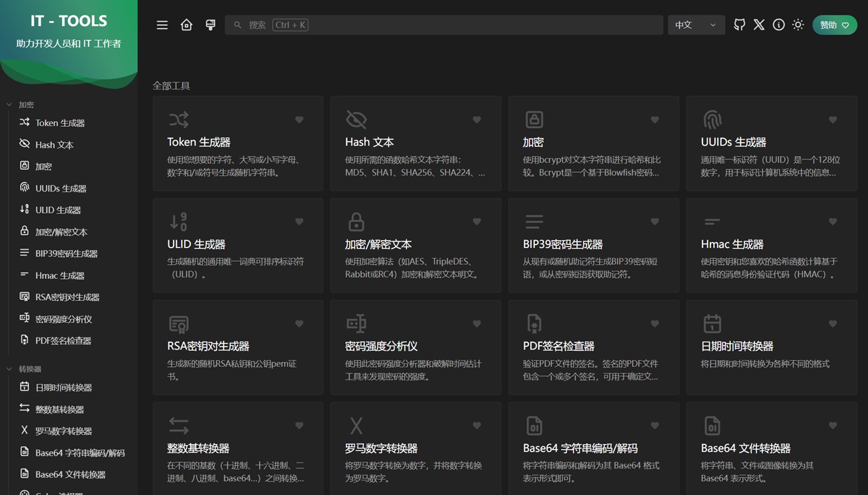Click the 赞助 sponsor button
Viewport: 868px width, 495px height.
point(834,25)
